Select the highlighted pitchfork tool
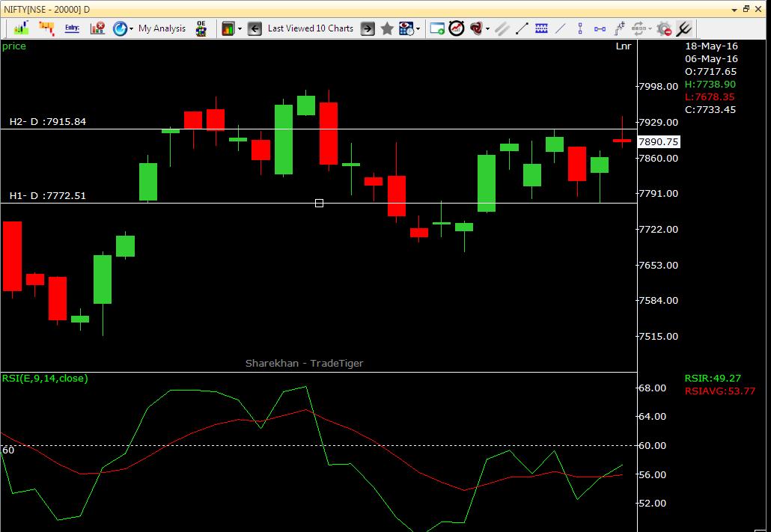Screen dimensions: 771x532 coord(683,28)
